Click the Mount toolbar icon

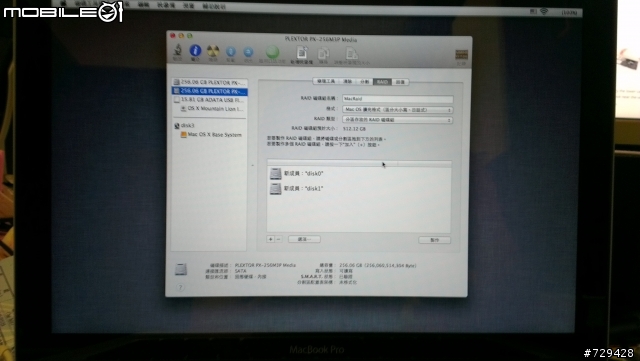(231, 51)
